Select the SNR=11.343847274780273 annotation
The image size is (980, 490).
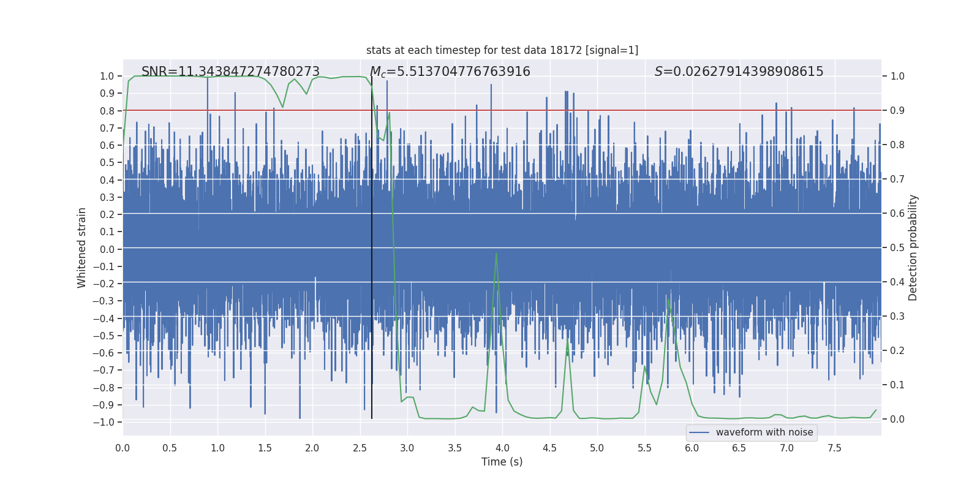[x=230, y=72]
